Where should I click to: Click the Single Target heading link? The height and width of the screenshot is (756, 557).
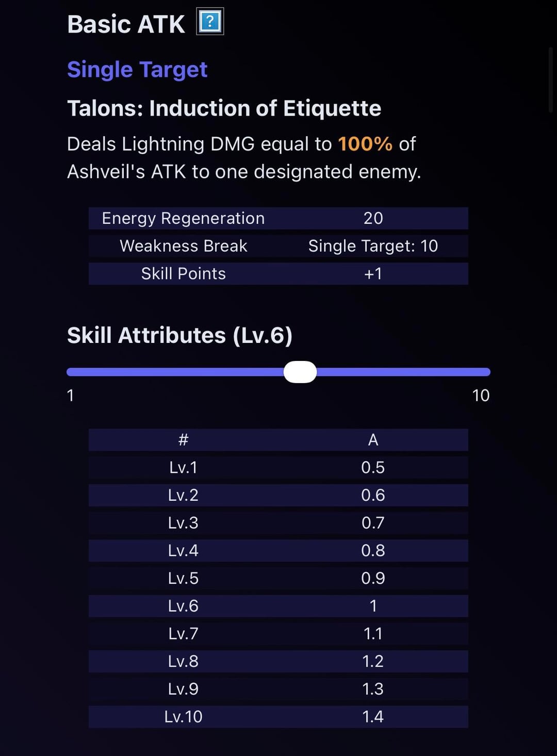click(137, 70)
